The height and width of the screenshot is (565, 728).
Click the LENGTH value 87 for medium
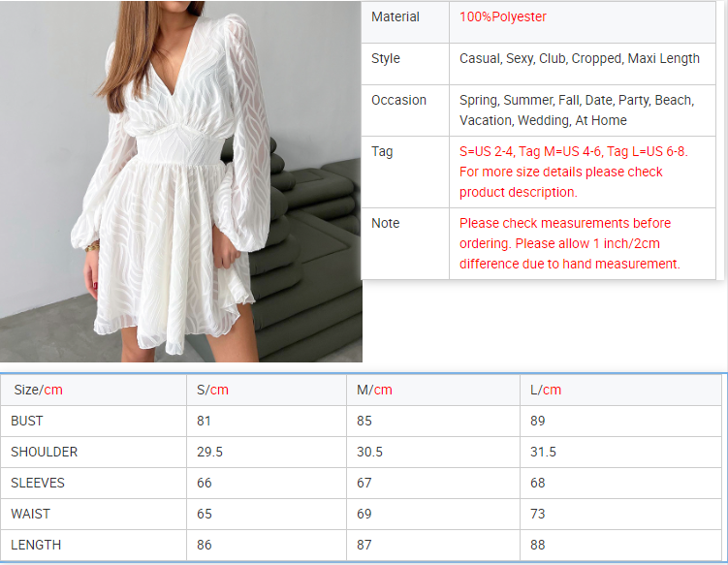[x=364, y=546]
